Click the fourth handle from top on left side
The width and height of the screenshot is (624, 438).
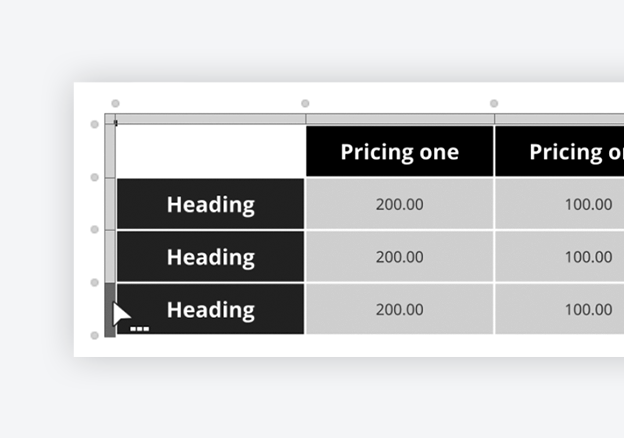point(95,282)
